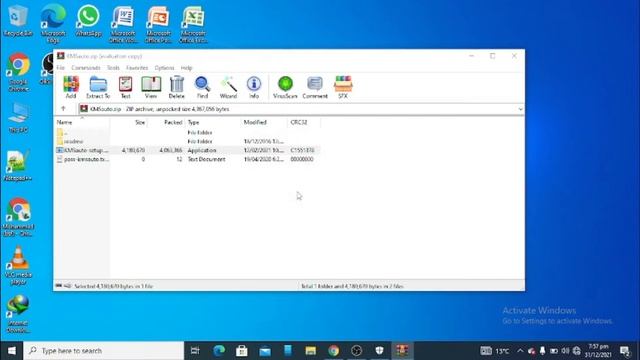
Task: Select the KMSauto setup application row
Action: [187, 150]
